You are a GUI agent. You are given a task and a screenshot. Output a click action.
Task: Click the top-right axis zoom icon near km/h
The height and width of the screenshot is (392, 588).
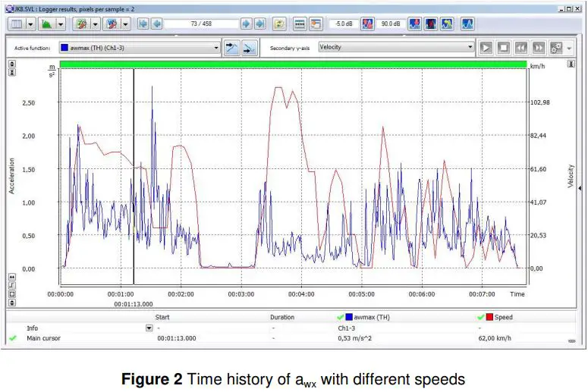click(571, 64)
